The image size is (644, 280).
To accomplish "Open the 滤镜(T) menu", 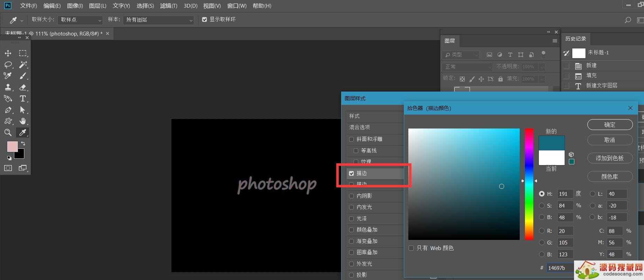I will click(168, 6).
